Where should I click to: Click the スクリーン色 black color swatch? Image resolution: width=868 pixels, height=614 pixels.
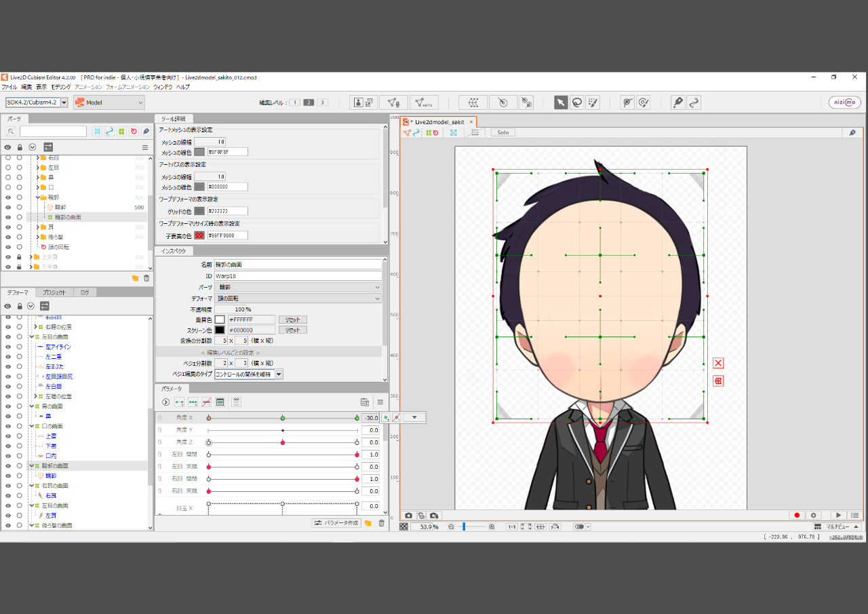point(220,330)
